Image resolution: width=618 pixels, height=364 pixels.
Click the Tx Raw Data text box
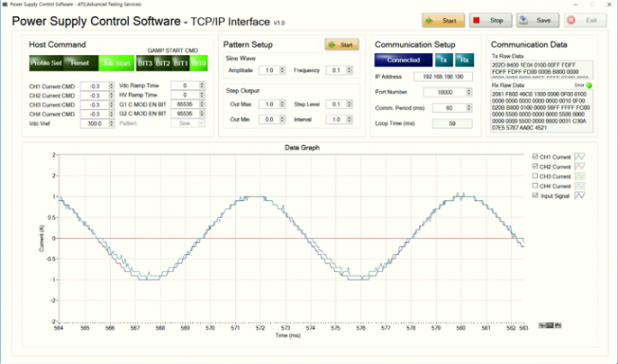tap(542, 69)
